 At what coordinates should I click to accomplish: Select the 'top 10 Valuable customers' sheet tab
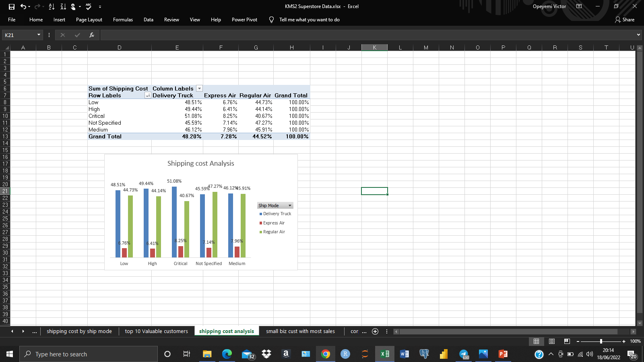(x=156, y=331)
